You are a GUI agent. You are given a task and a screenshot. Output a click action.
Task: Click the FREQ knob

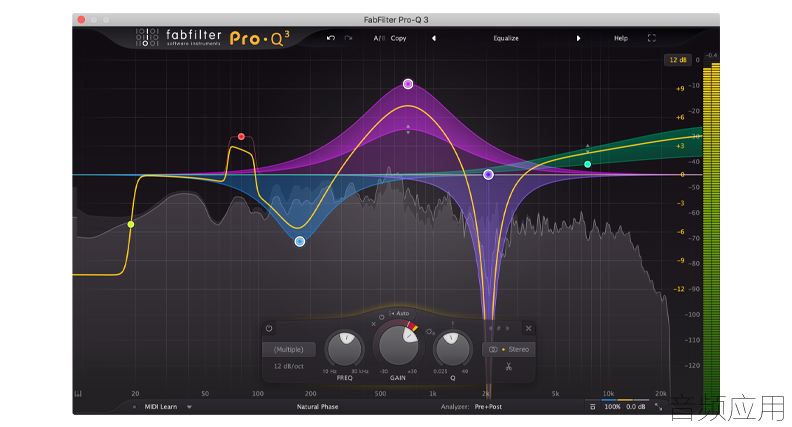[345, 349]
